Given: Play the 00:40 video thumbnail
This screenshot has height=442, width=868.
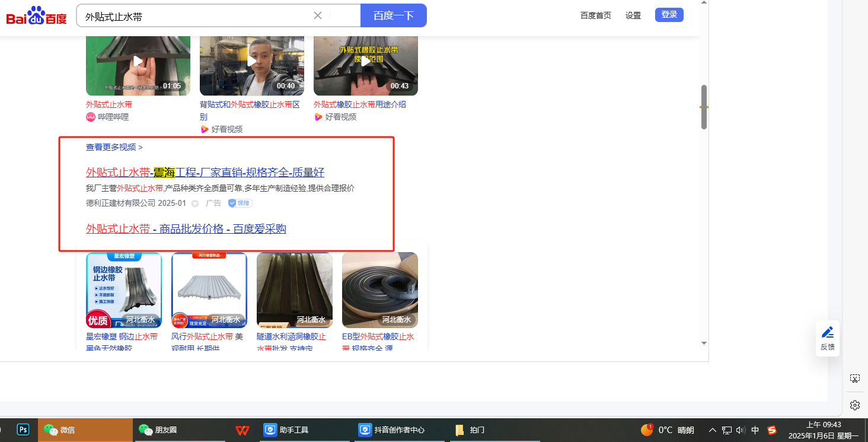Looking at the screenshot, I should coord(252,65).
